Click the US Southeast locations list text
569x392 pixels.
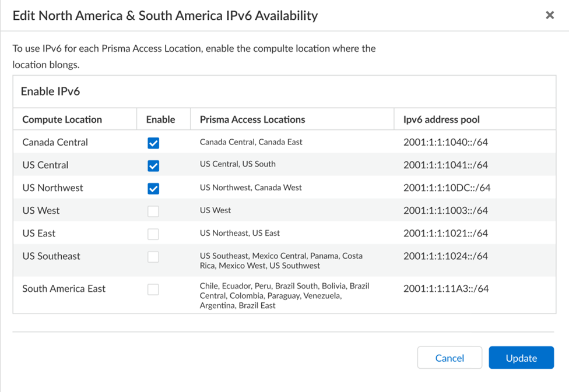tap(280, 260)
